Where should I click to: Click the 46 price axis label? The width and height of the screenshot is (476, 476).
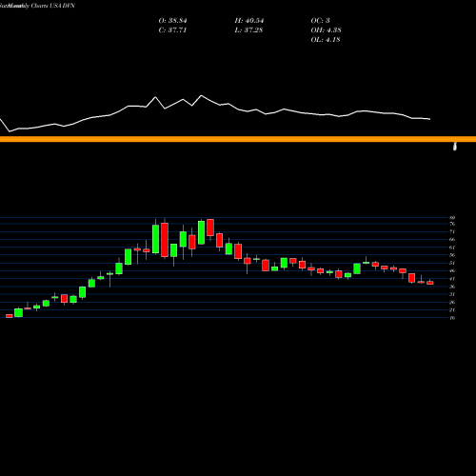(x=452, y=270)
